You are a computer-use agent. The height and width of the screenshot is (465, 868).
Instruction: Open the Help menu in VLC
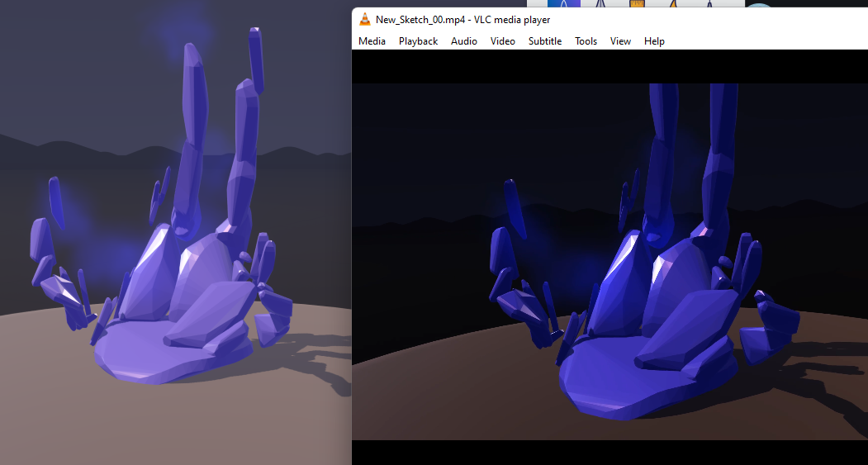tap(654, 41)
